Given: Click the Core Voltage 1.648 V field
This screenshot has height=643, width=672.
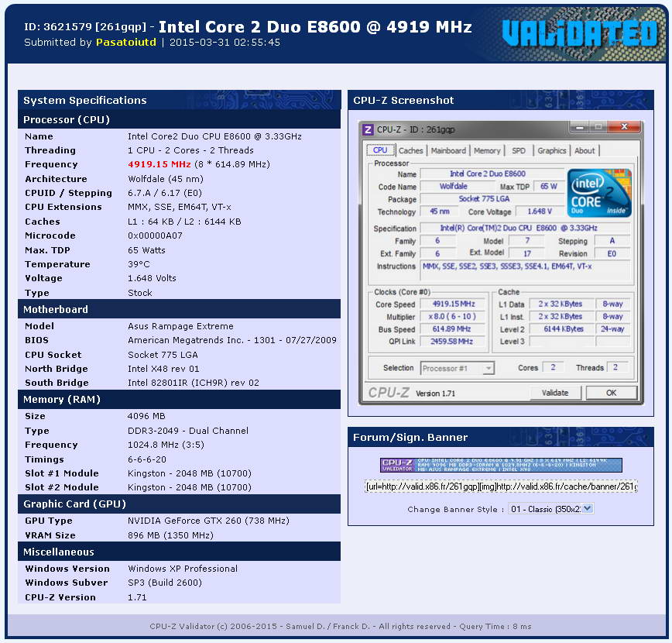Looking at the screenshot, I should [540, 211].
